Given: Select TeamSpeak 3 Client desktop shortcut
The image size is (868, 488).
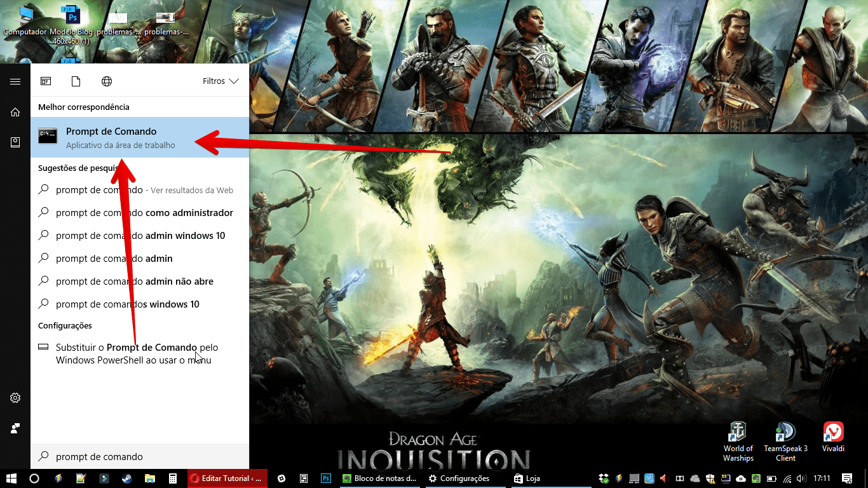Looking at the screenshot, I should point(785,442).
